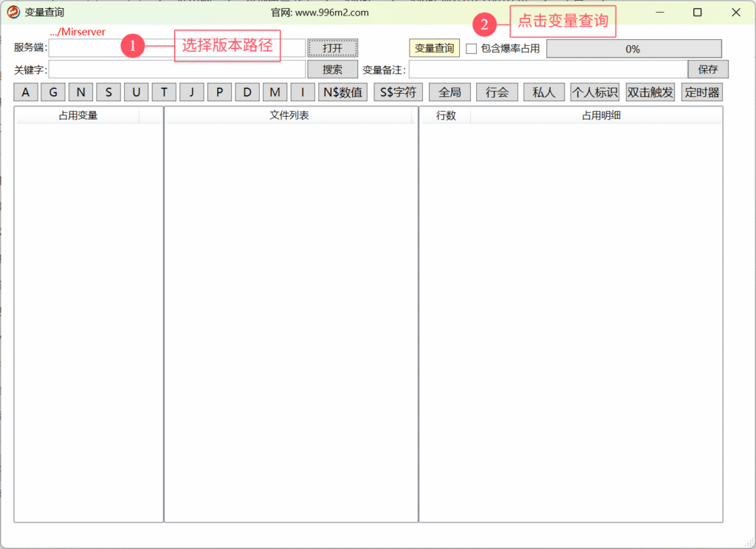
Task: Click the 0% progress bar
Action: tap(633, 49)
